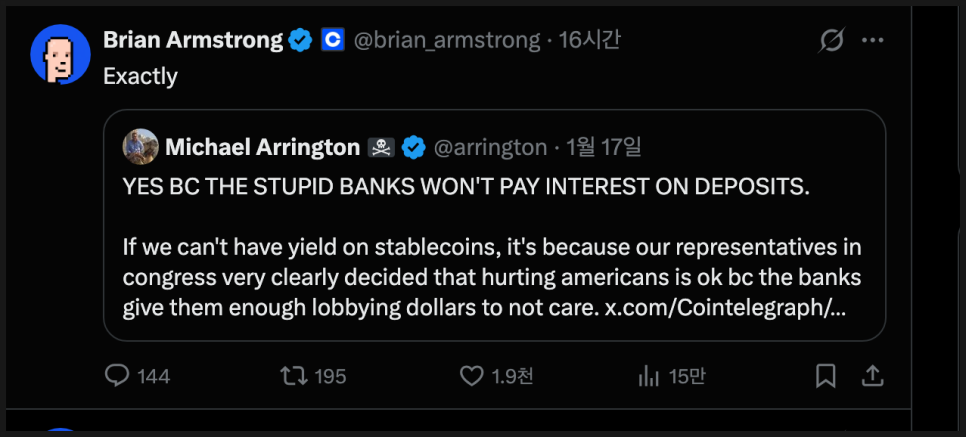966x437 pixels.
Task: Click the share post icon
Action: (872, 376)
